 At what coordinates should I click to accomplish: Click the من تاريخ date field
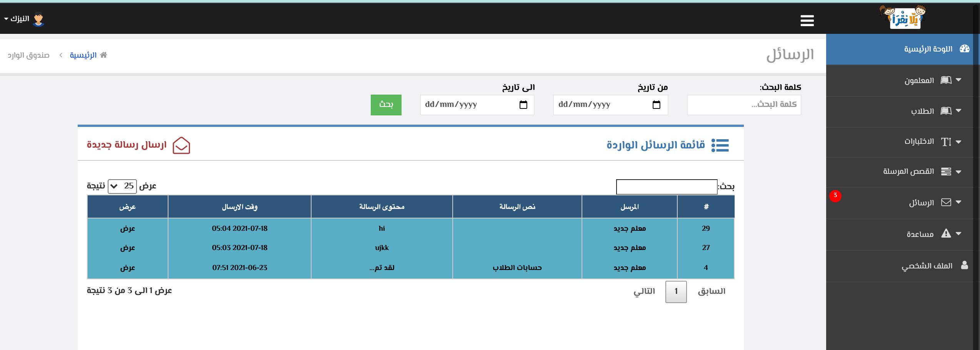(x=610, y=105)
